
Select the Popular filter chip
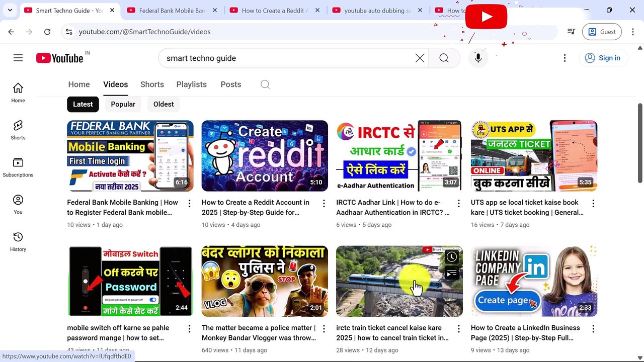click(x=123, y=104)
